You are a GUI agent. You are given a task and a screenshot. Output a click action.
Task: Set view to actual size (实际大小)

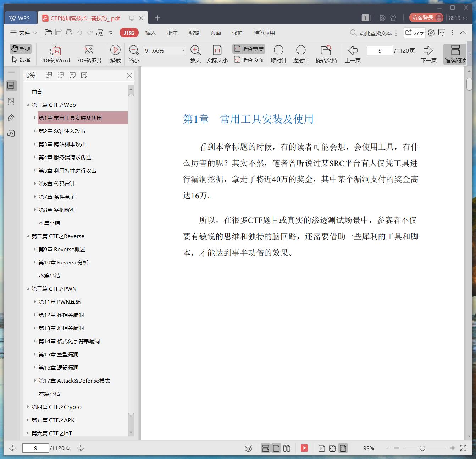click(217, 54)
